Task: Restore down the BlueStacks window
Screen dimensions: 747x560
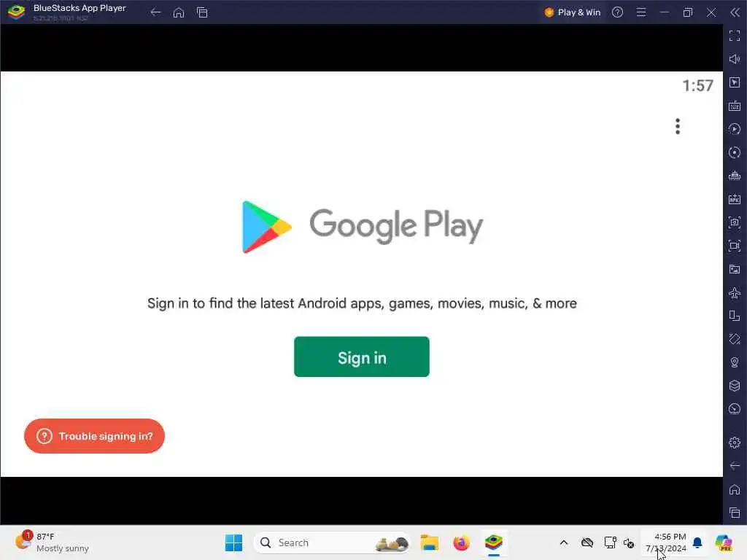Action: [687, 12]
